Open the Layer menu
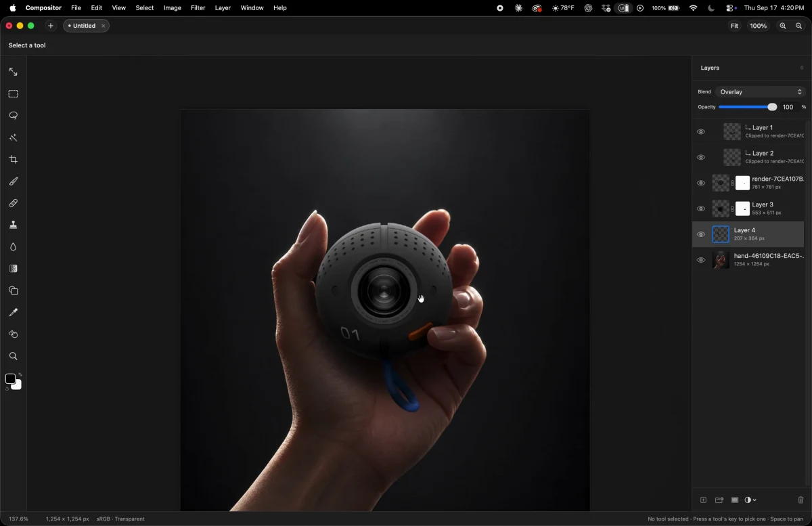The height and width of the screenshot is (526, 812). 223,8
